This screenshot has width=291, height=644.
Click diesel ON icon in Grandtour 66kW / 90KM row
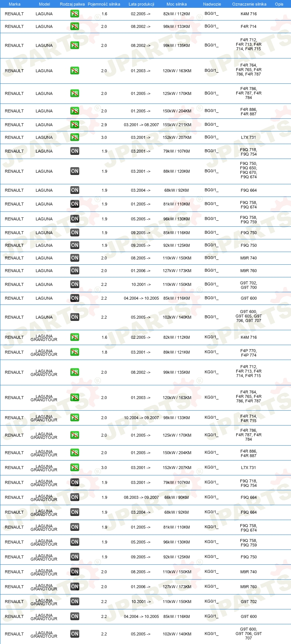[x=75, y=497]
